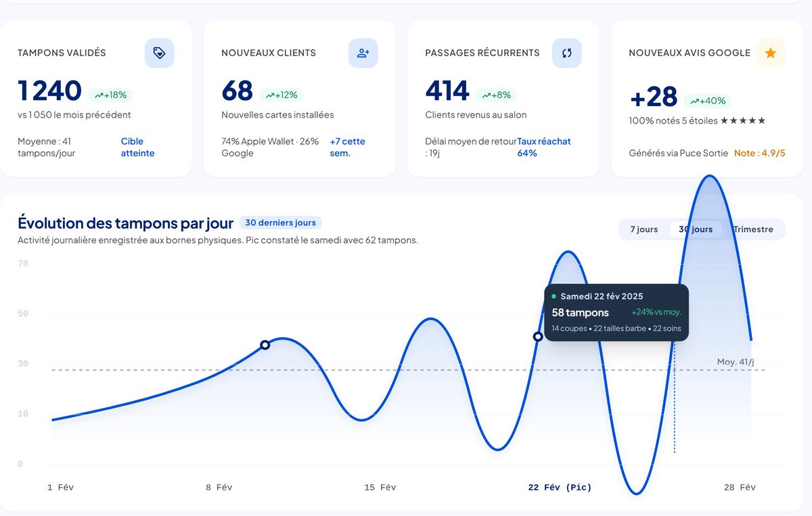Viewport: 812px width, 516px height.
Task: Click the 70 y-axis label
Action: [x=23, y=264]
